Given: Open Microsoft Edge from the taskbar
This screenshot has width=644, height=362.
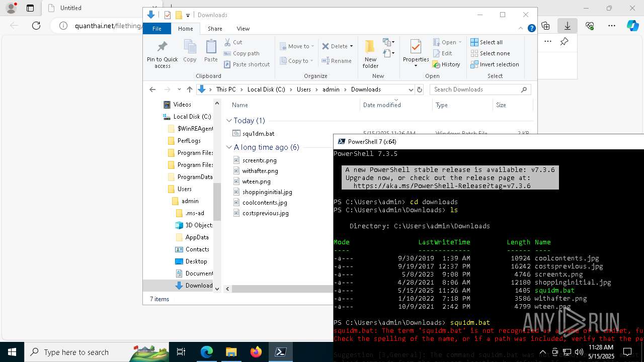Looking at the screenshot, I should (207, 352).
